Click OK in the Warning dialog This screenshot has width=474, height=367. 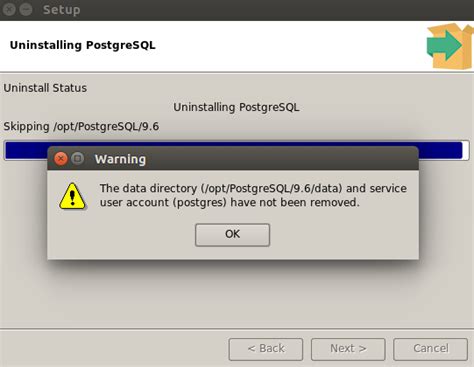(x=232, y=235)
